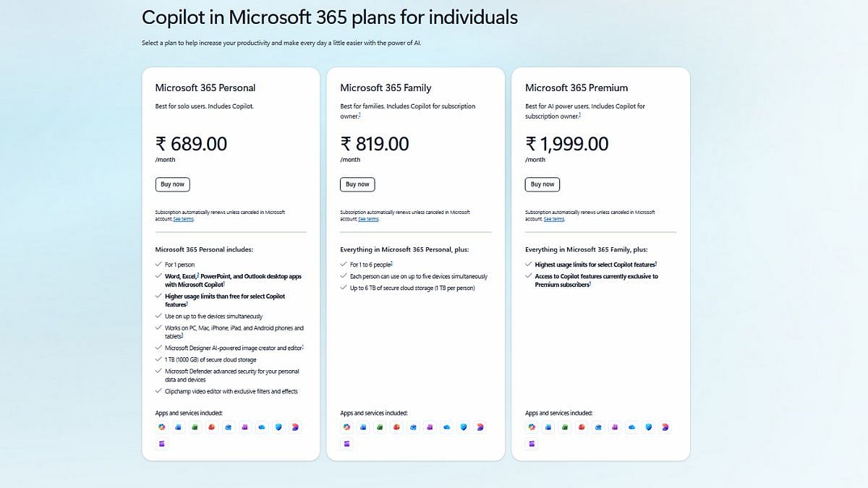Click the Clipchamp icon in the Personal plan
868x488 pixels.
click(x=161, y=443)
